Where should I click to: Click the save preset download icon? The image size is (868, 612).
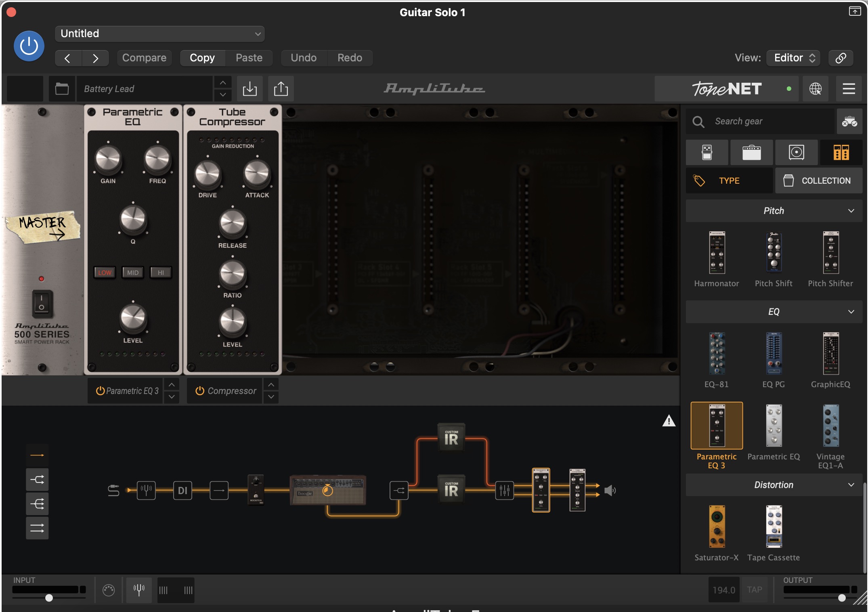[250, 89]
